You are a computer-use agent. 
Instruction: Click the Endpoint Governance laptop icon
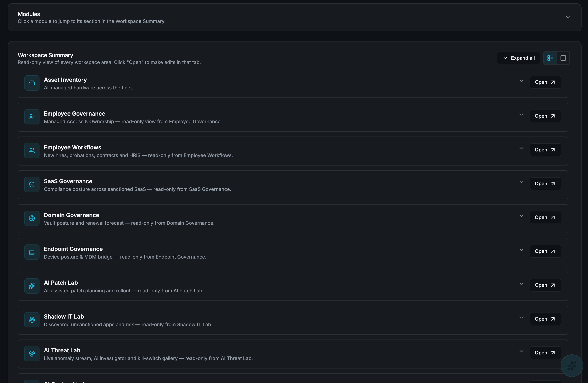point(32,252)
